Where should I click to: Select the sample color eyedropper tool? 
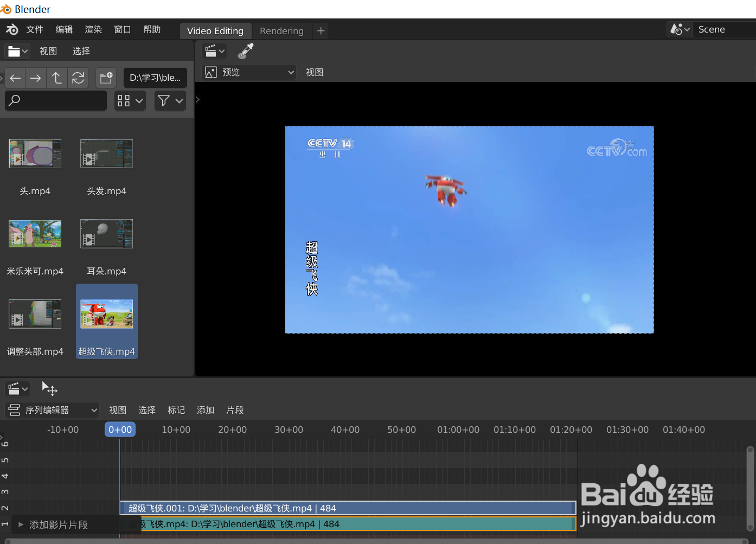246,51
